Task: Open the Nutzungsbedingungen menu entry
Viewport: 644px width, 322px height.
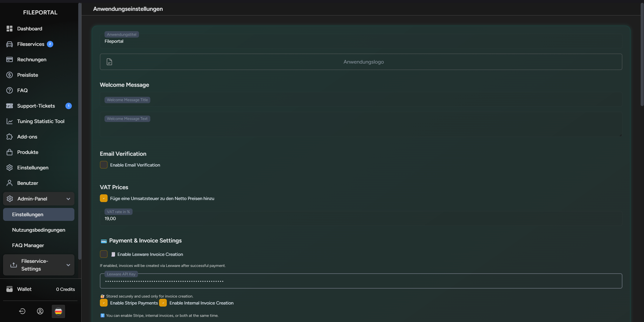Action: click(38, 230)
